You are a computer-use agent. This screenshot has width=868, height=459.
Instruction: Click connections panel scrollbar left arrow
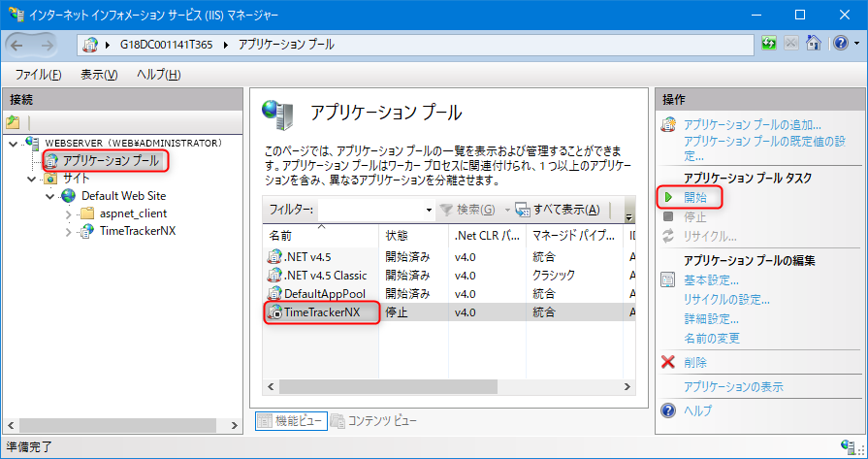[x=12, y=425]
